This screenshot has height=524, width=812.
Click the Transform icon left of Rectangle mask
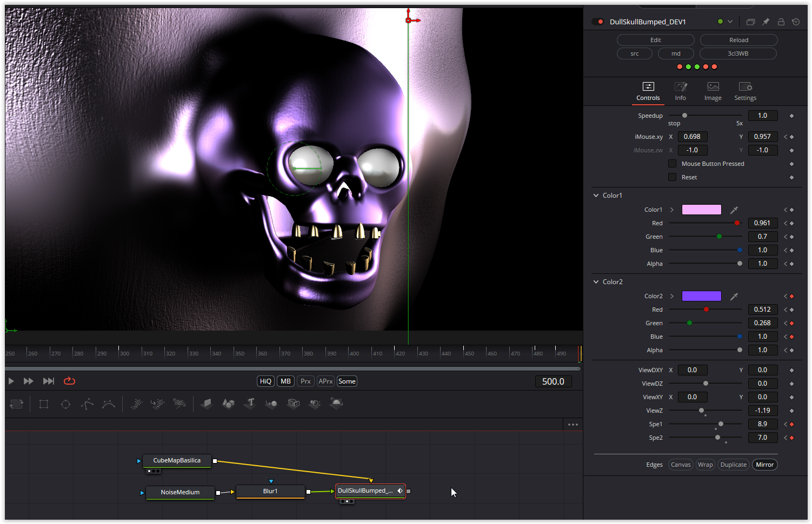click(x=17, y=404)
